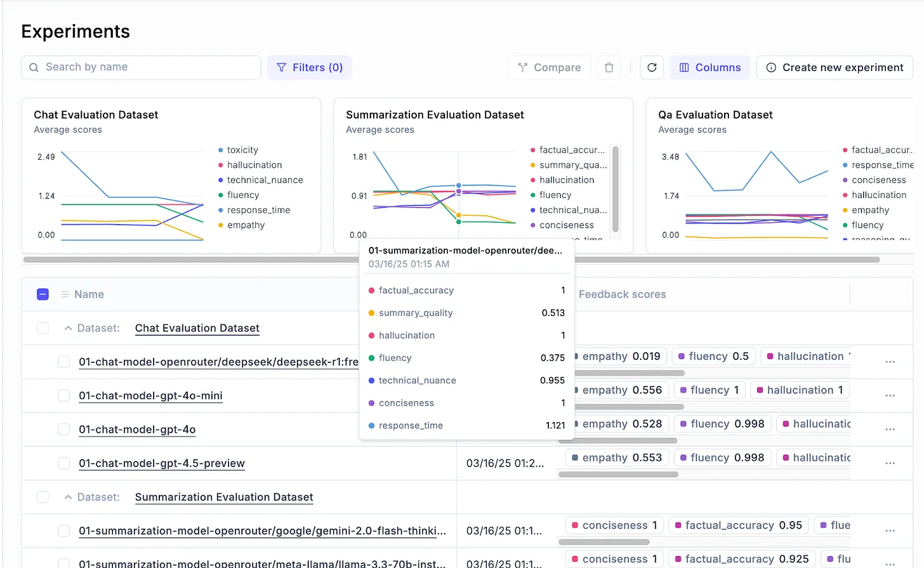
Task: Check the 01-chat-model-gpt-4o-mini row checkbox
Action: (x=63, y=395)
